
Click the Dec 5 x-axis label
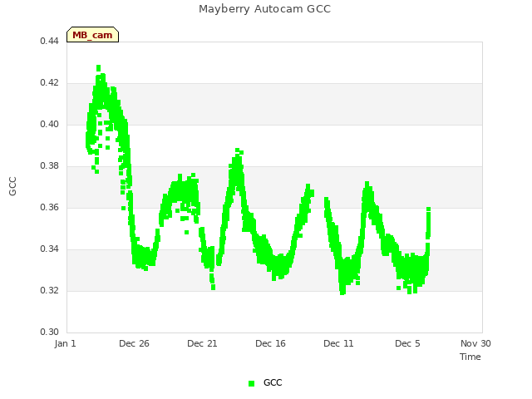407,343
